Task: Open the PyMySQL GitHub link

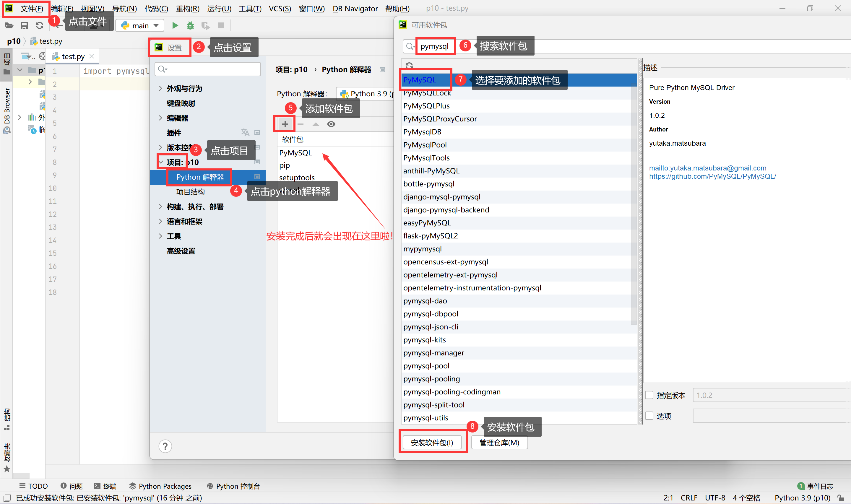Action: point(712,176)
